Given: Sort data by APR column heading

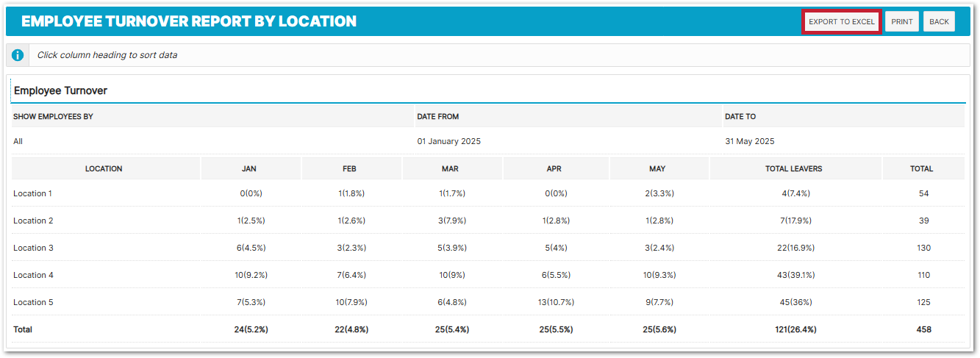Looking at the screenshot, I should tap(554, 169).
